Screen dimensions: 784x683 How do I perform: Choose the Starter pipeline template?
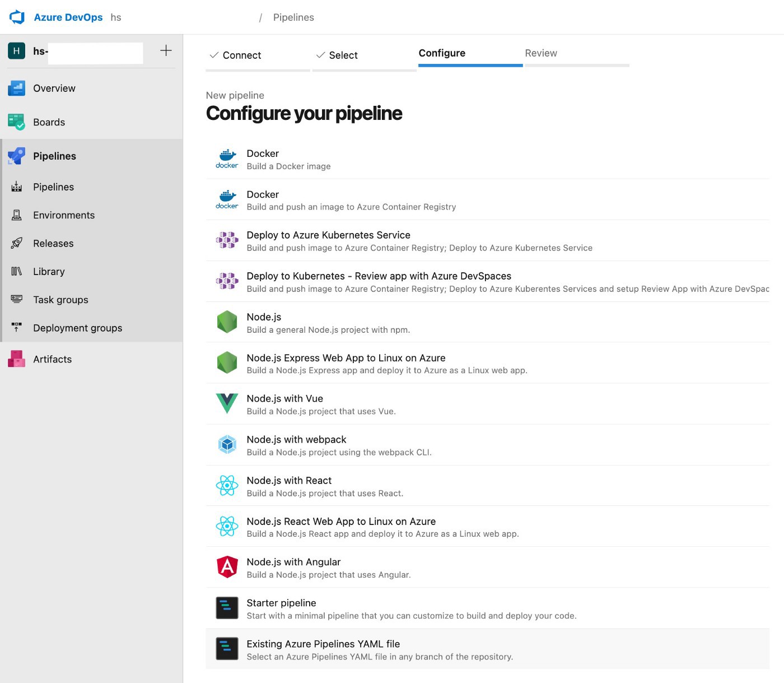[487, 608]
